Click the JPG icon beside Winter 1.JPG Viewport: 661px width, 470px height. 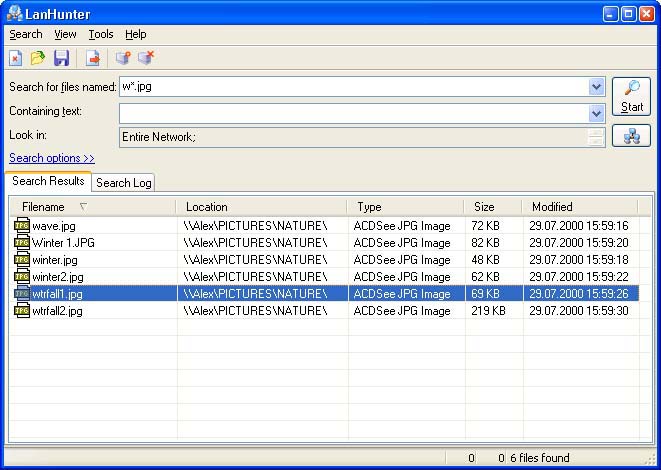tap(21, 243)
